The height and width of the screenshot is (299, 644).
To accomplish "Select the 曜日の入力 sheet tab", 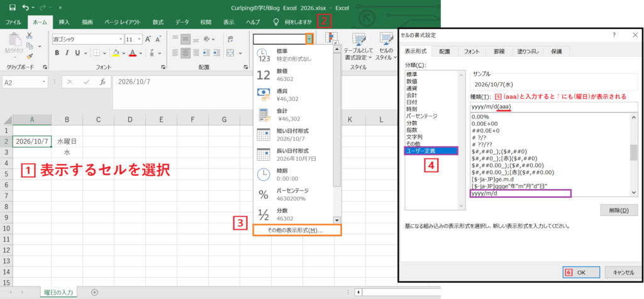I will point(58,292).
